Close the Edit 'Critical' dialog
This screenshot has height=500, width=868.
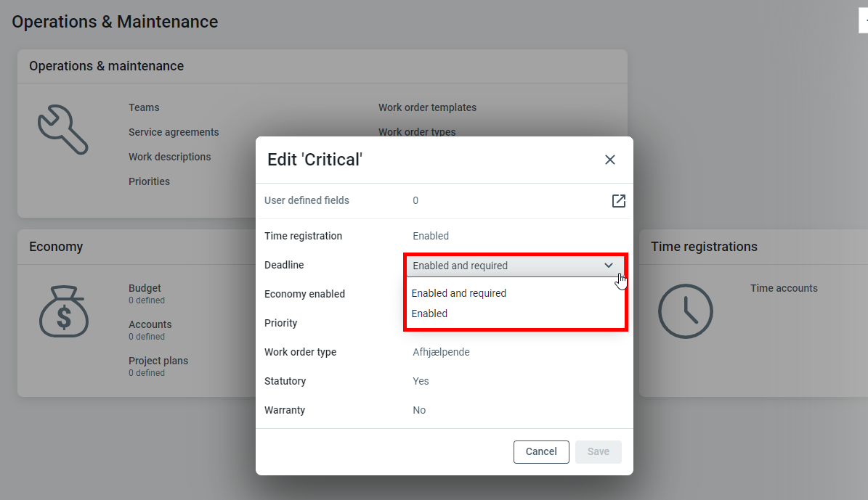(x=609, y=160)
